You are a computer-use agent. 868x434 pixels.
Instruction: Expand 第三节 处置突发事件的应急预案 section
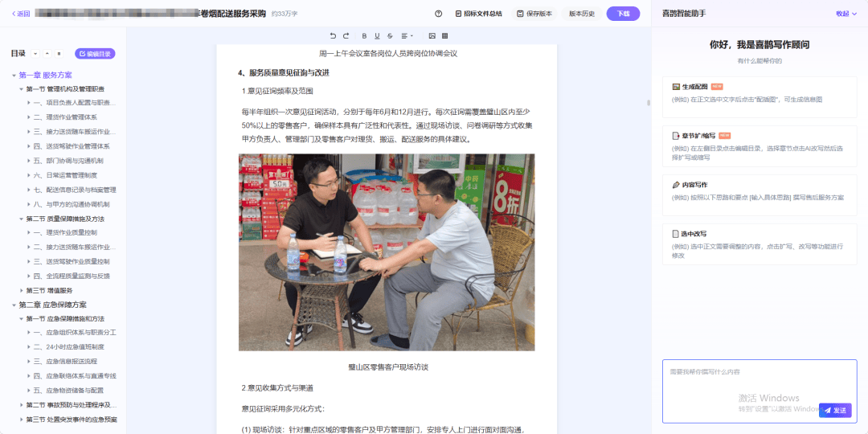pyautogui.click(x=22, y=420)
